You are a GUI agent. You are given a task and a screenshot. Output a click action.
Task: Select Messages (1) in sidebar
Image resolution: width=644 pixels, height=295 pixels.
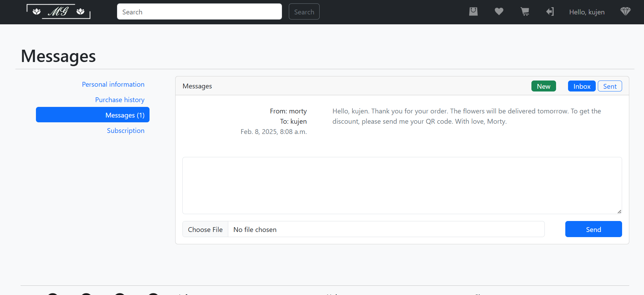click(x=93, y=115)
